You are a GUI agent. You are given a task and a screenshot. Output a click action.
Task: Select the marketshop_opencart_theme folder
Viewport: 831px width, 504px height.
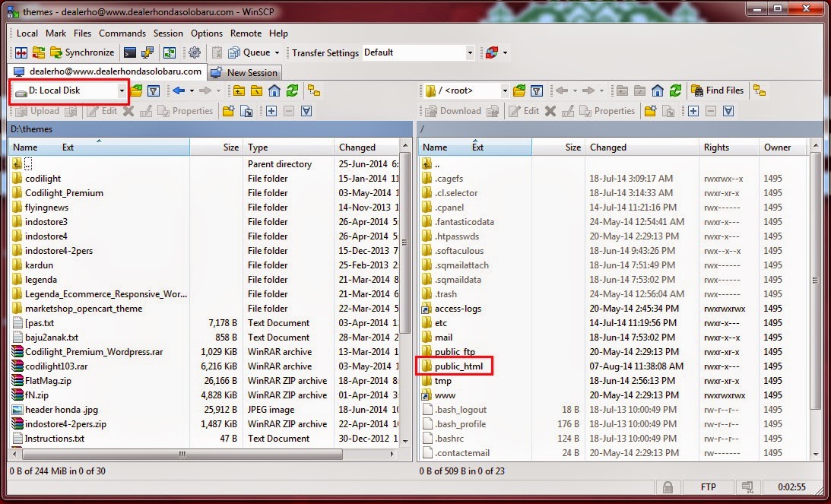pos(84,309)
